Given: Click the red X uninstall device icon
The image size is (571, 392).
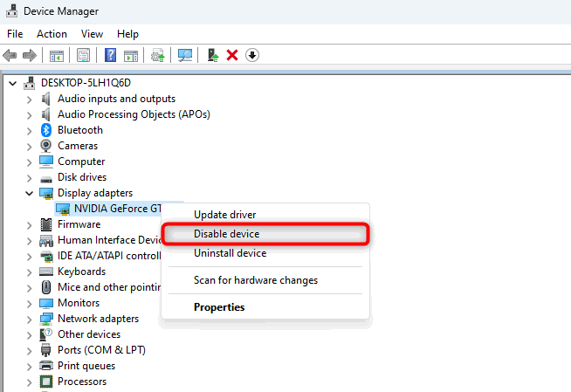Looking at the screenshot, I should point(232,55).
